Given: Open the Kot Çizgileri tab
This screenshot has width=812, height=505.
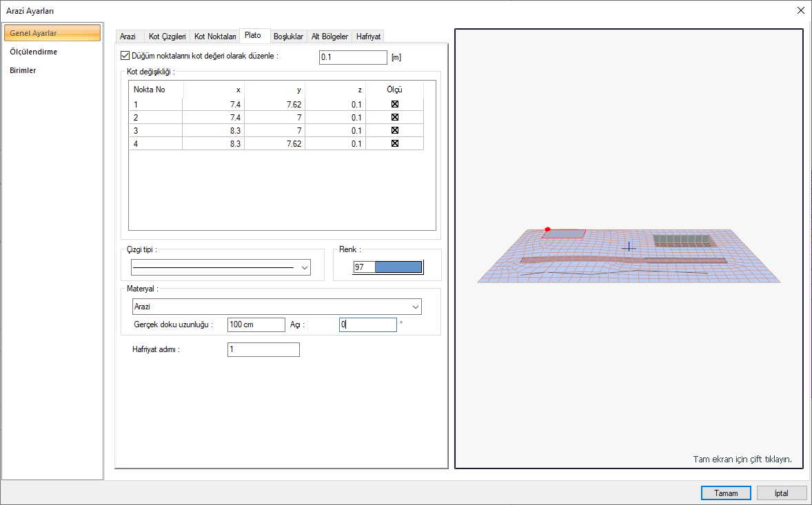Looking at the screenshot, I should click(168, 37).
